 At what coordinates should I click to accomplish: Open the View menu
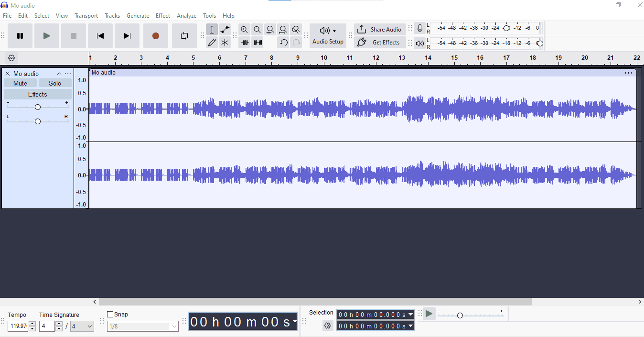62,16
